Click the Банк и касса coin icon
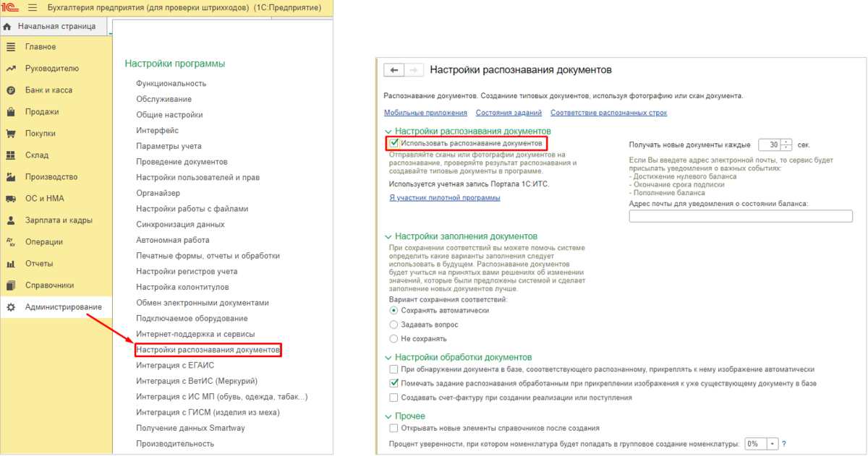This screenshot has width=868, height=456. 10,90
